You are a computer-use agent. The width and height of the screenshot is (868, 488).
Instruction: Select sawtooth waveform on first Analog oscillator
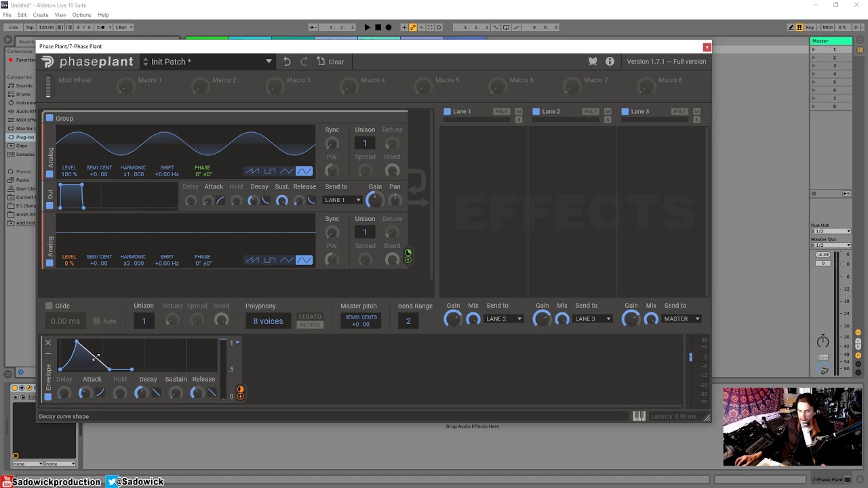point(252,171)
